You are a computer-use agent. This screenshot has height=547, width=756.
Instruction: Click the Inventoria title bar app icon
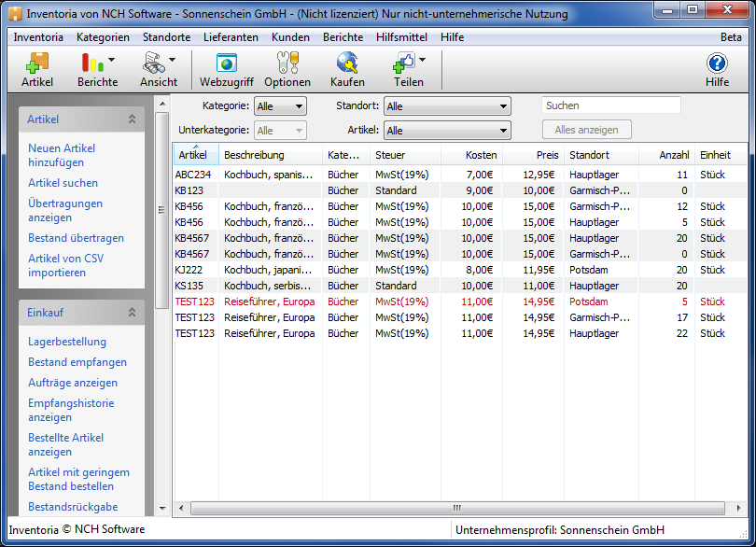16,13
